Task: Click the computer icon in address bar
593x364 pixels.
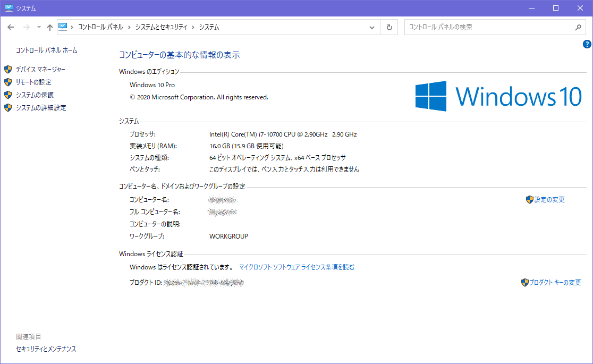Action: (x=63, y=27)
